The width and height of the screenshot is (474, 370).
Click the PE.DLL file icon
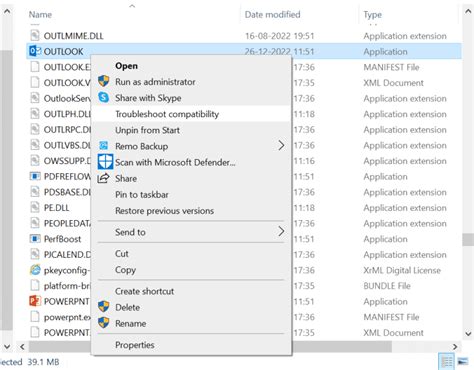pos(35,207)
